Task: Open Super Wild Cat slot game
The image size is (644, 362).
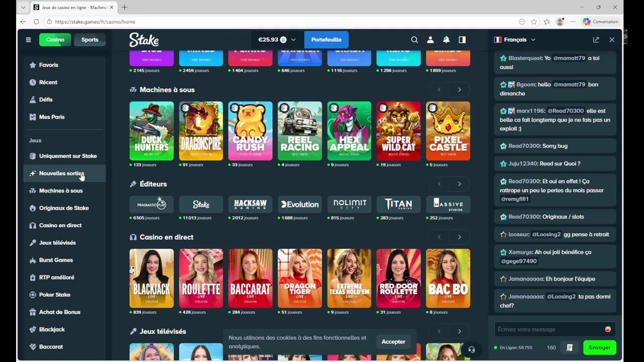Action: pos(398,131)
